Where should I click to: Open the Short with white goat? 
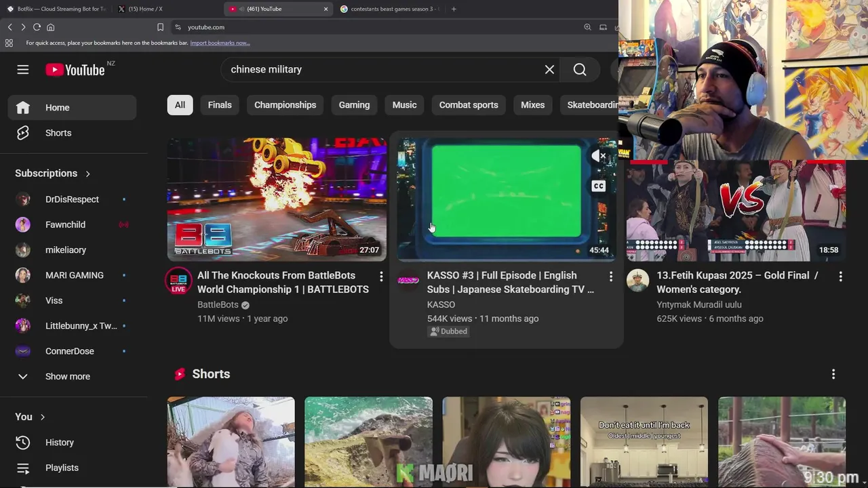click(x=231, y=442)
